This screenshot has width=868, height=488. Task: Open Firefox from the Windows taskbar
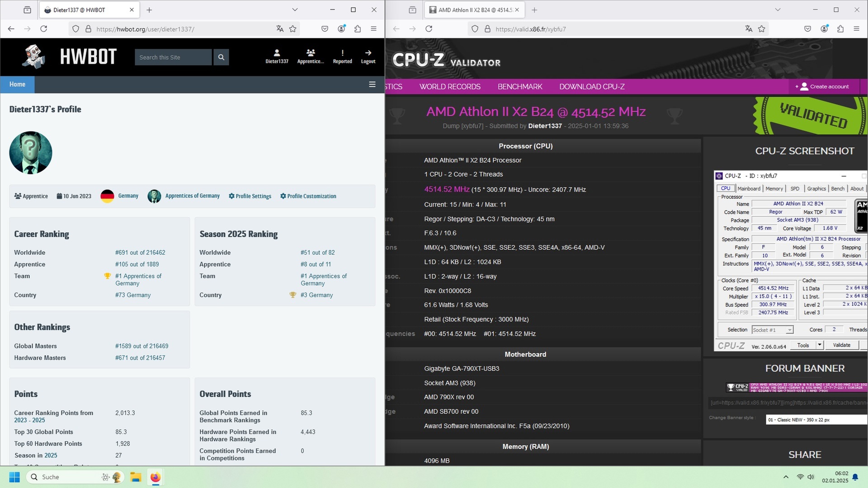(x=155, y=477)
